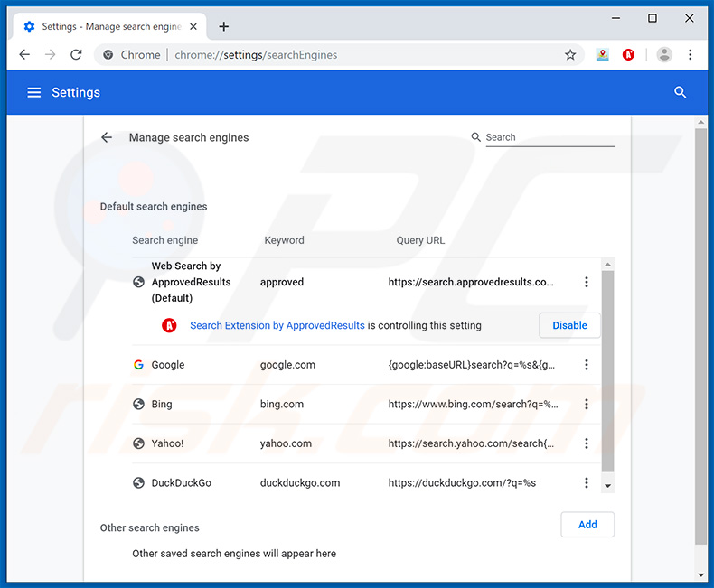
Task: Add a new search engine
Action: (x=587, y=524)
